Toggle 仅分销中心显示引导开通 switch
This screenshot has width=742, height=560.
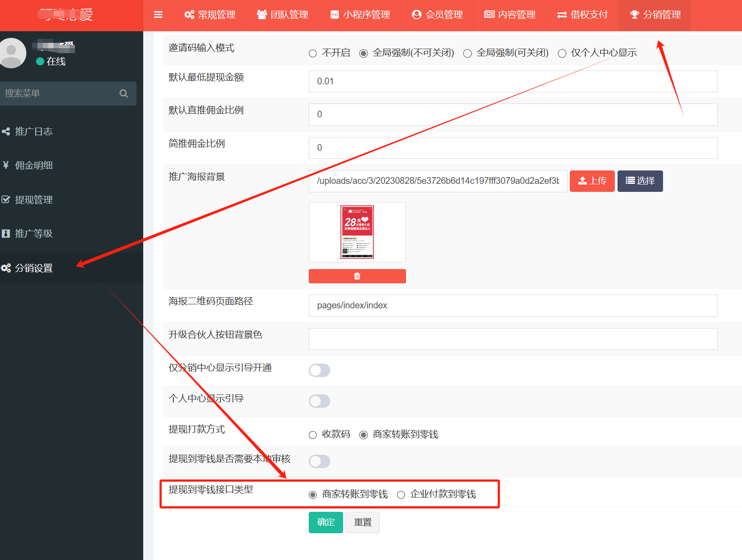click(319, 370)
